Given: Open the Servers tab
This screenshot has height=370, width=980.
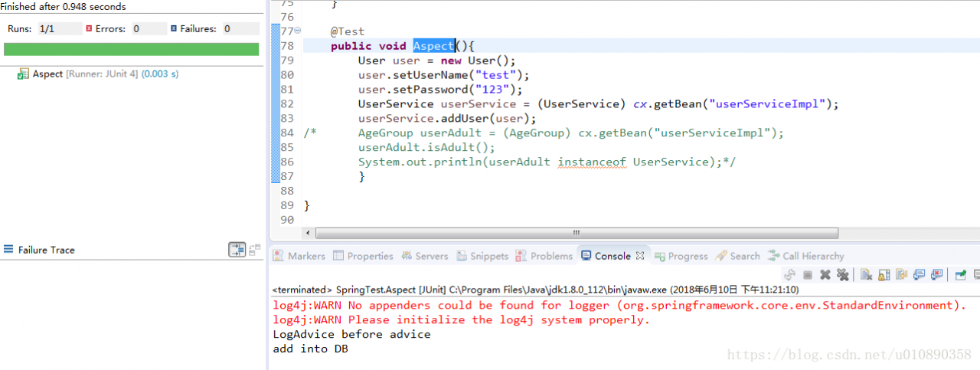Looking at the screenshot, I should tap(425, 256).
